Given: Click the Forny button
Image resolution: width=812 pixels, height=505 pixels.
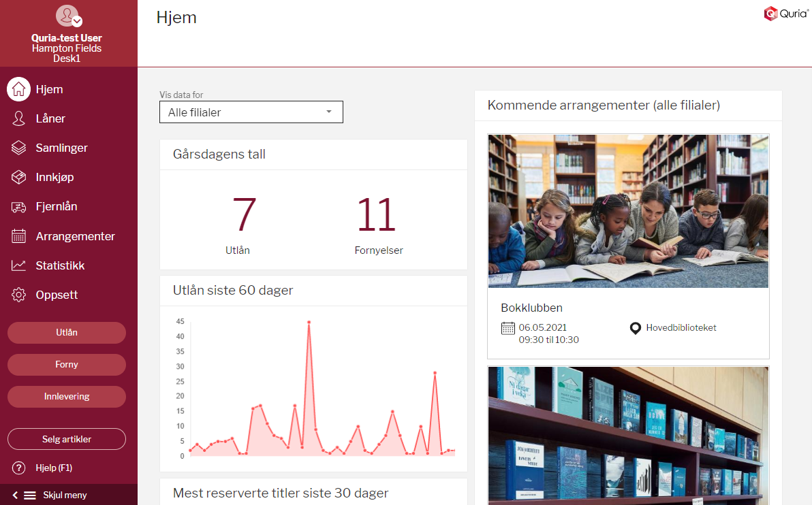Looking at the screenshot, I should [67, 365].
